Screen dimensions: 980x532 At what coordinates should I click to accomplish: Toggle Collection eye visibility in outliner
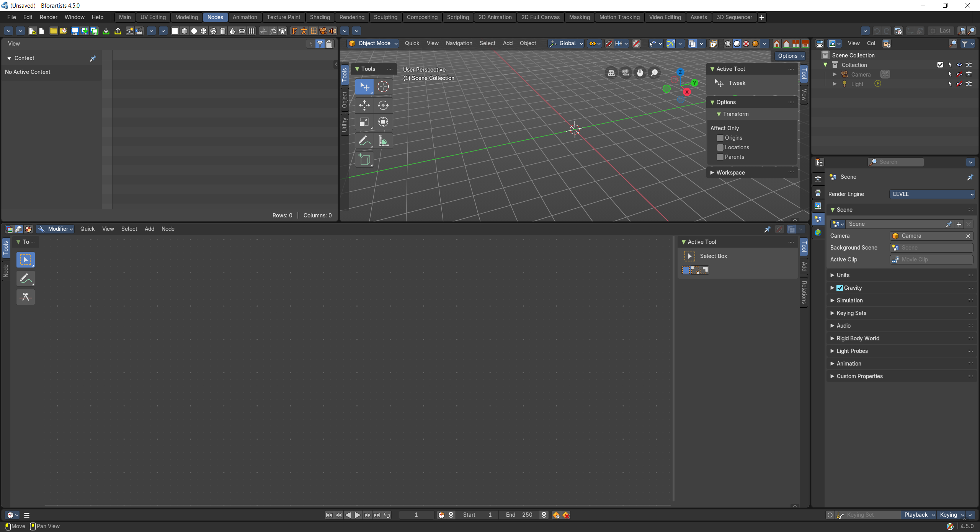(x=959, y=65)
